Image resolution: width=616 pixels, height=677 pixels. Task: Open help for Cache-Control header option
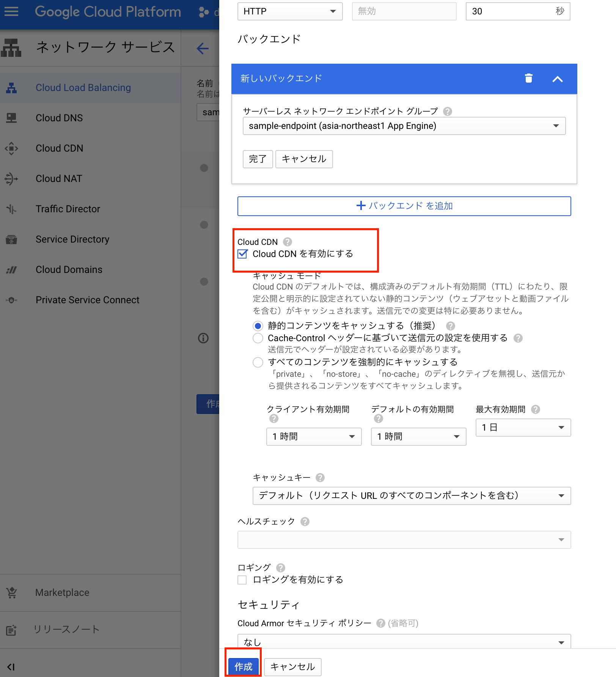pos(518,338)
